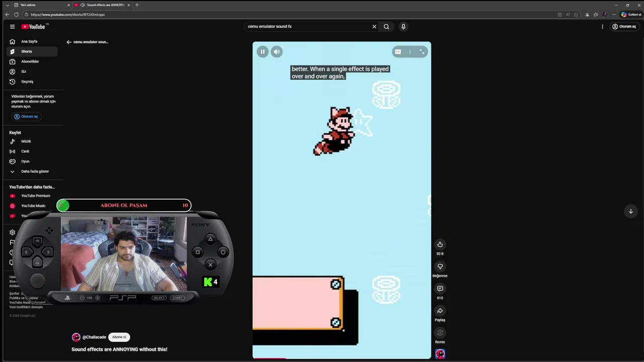Close the Sound effects are ANNOYING tab
This screenshot has height=362, width=644.
click(129, 5)
